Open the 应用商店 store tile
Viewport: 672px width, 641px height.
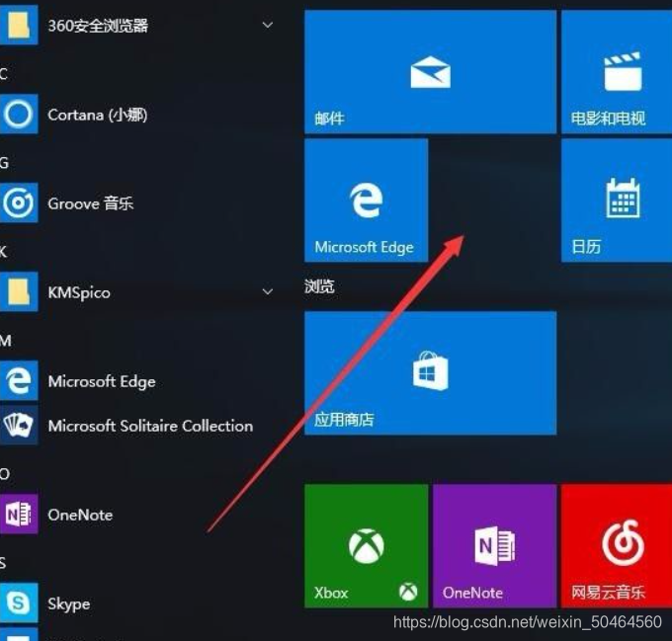pyautogui.click(x=430, y=373)
